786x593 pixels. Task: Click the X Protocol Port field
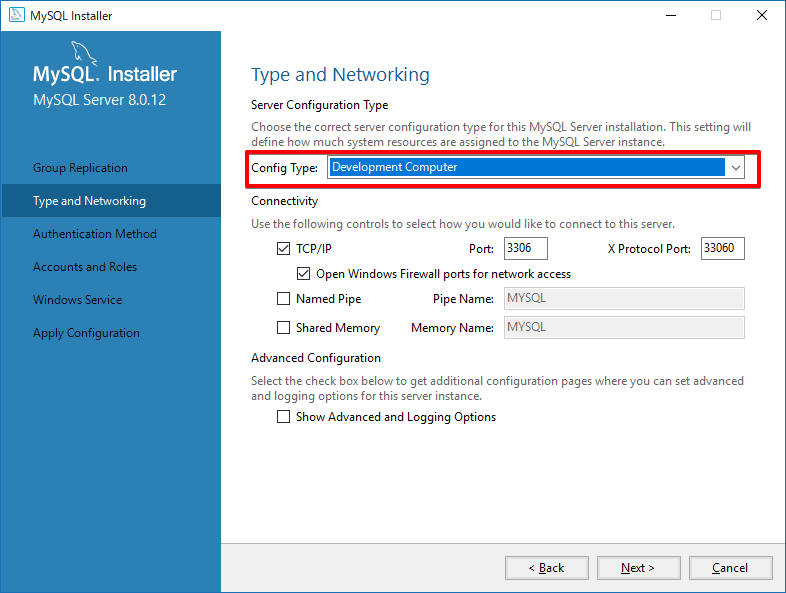722,248
